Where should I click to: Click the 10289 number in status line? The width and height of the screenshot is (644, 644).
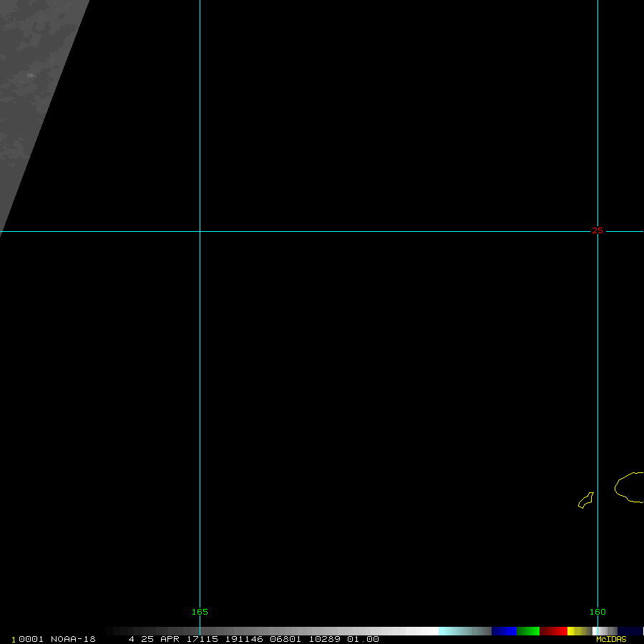pos(326,639)
